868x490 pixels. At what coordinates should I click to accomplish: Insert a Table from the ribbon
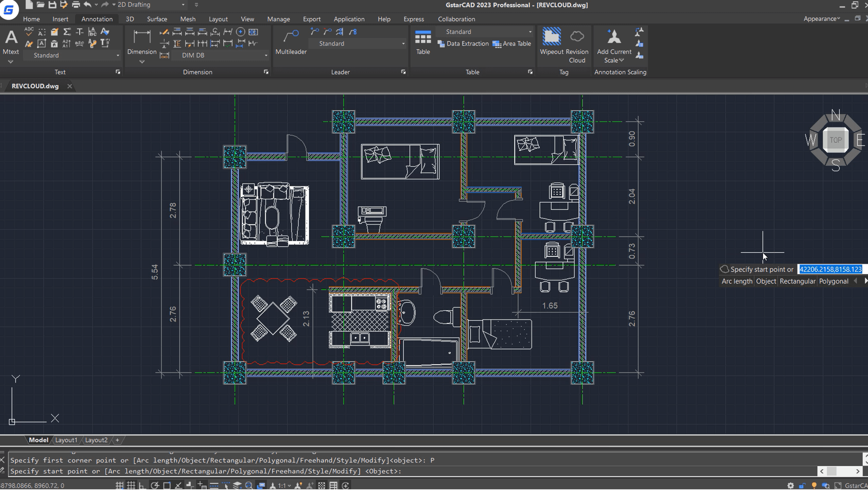(423, 42)
